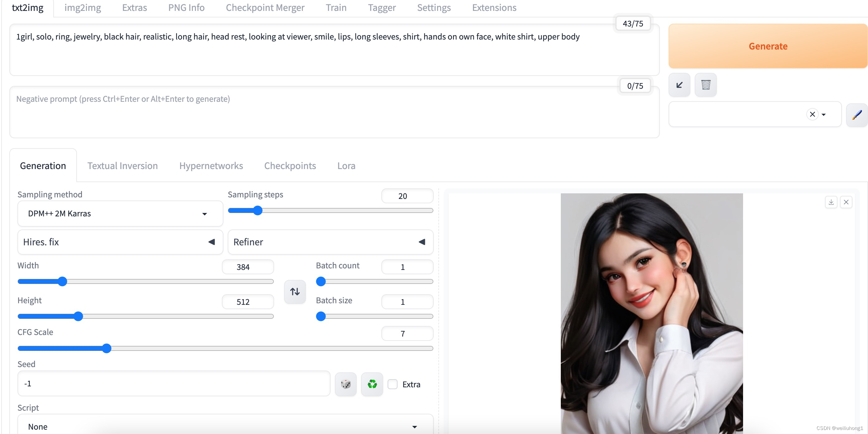Click the send-to-img2img arrow icon

680,85
